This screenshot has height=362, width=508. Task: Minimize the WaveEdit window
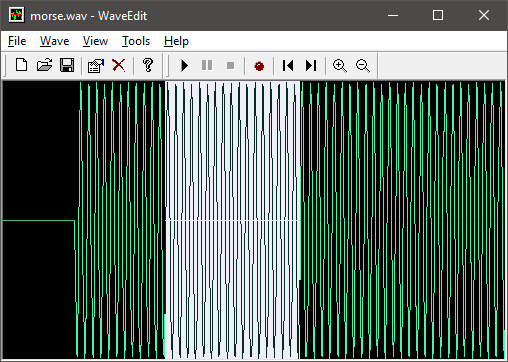point(393,15)
